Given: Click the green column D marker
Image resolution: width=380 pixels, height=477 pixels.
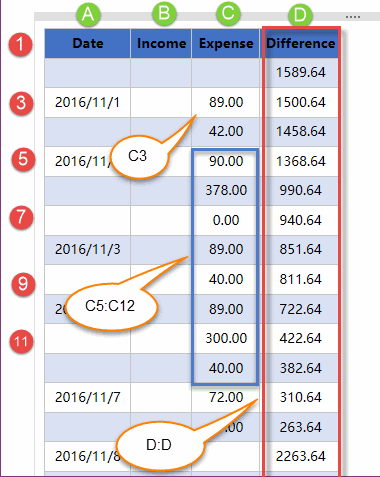Looking at the screenshot, I should coord(300,15).
